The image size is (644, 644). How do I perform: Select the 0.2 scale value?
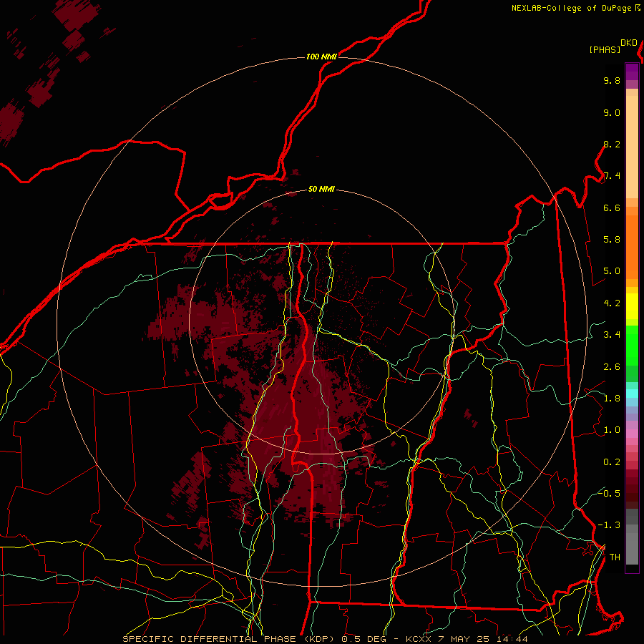tap(612, 462)
